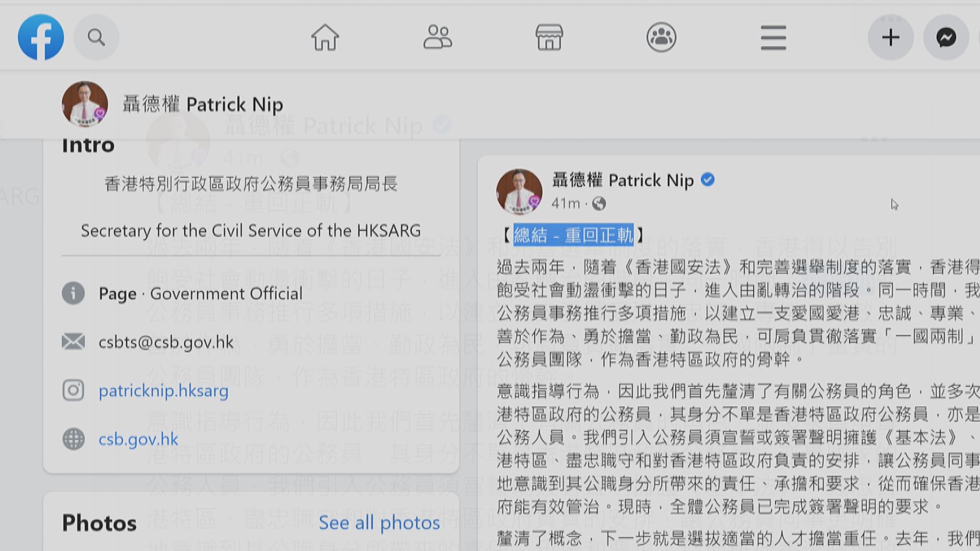
Task: Open the Marketplace storefront icon
Action: [549, 37]
